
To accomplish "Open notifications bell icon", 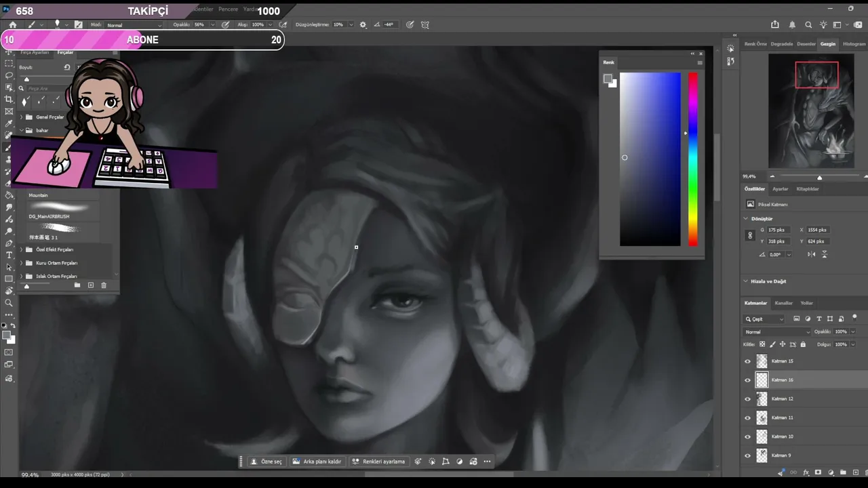I will pos(792,24).
